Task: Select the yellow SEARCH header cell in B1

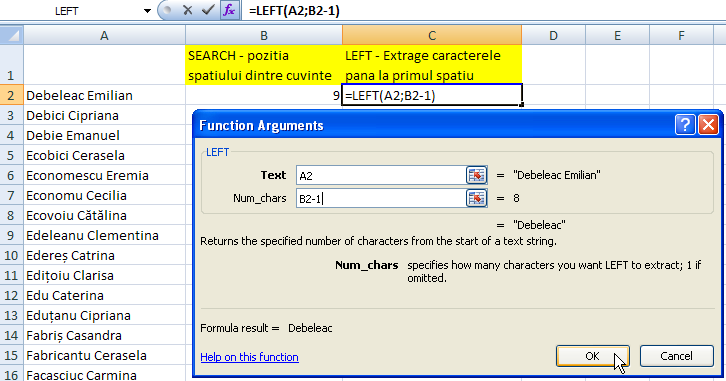Action: 264,65
